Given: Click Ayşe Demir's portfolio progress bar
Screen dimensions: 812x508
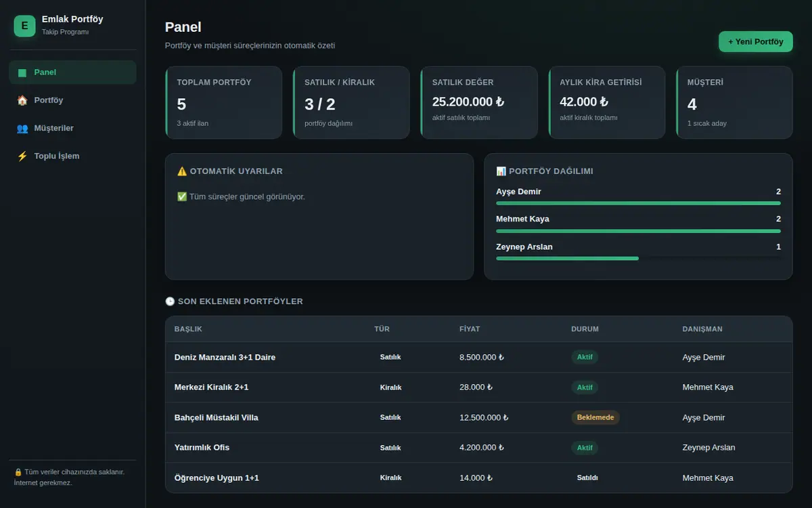Looking at the screenshot, I should point(638,203).
